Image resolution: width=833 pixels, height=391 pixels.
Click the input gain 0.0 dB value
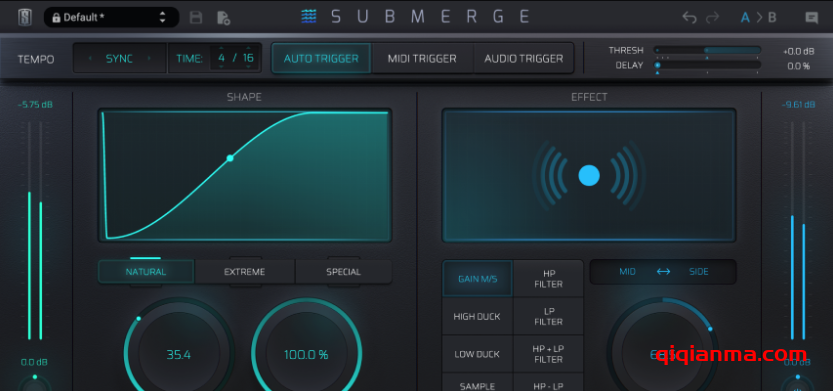pyautogui.click(x=35, y=362)
